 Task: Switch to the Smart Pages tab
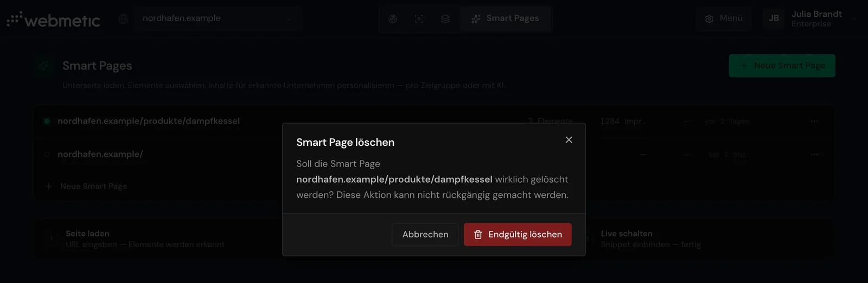(x=505, y=18)
